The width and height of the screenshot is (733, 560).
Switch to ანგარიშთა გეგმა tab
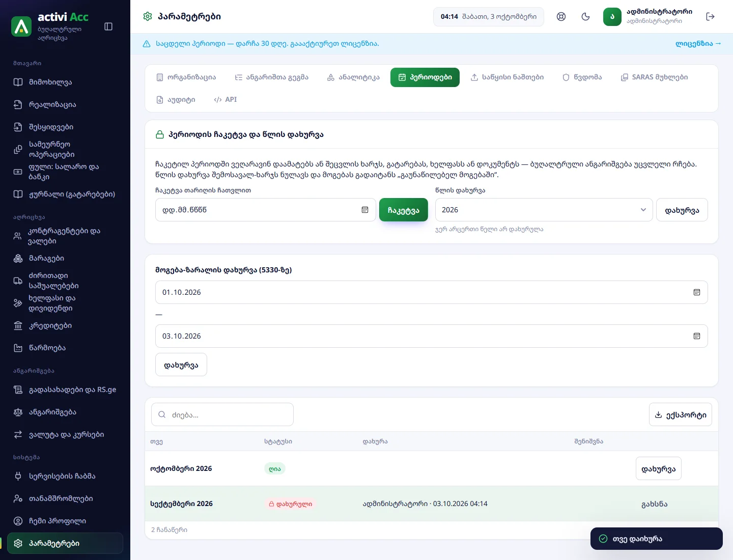(271, 77)
